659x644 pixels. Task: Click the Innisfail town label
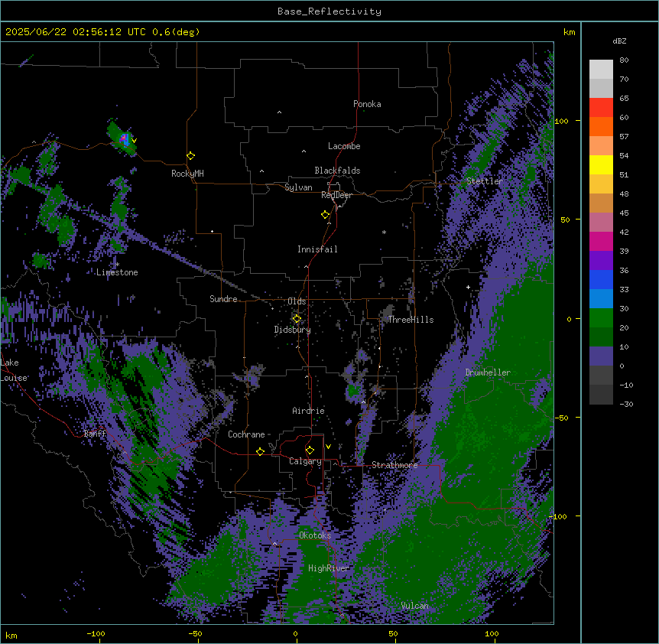[x=317, y=249]
